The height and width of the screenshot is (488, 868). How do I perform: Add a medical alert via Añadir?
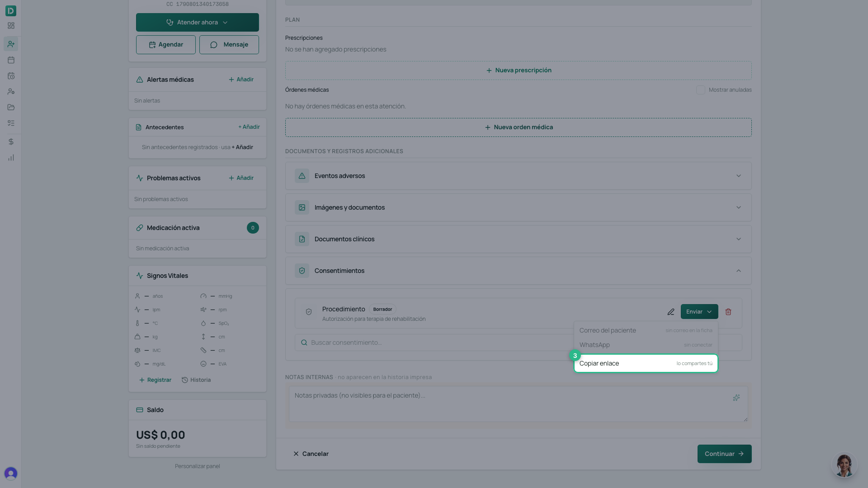pos(241,80)
